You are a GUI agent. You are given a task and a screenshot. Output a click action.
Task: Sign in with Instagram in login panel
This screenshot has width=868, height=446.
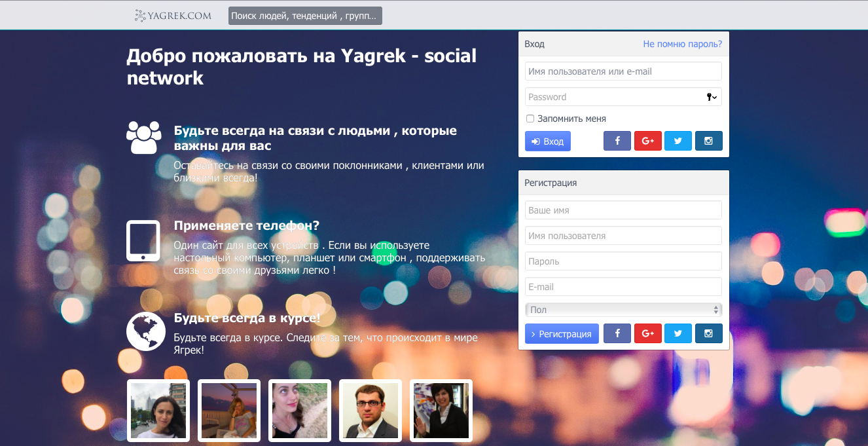[709, 141]
